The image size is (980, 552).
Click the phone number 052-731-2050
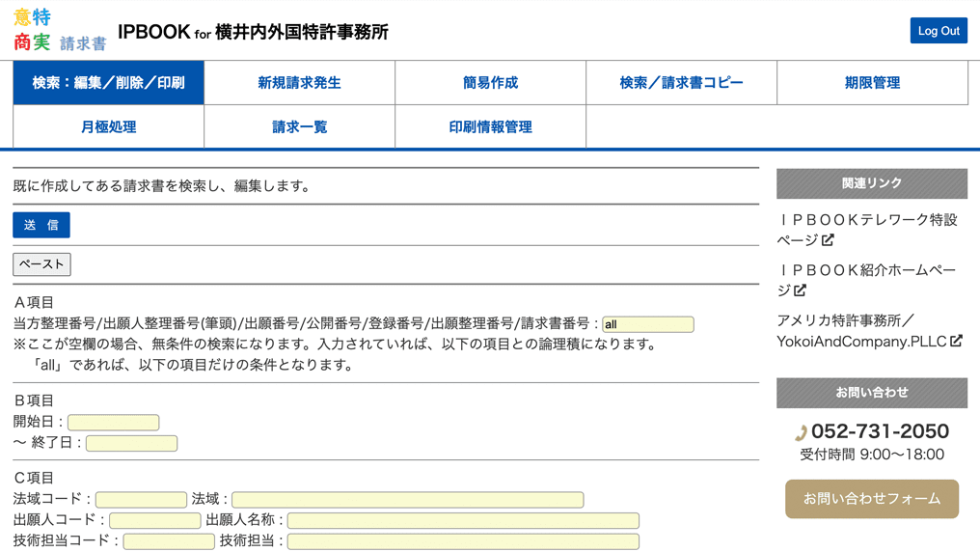point(880,431)
